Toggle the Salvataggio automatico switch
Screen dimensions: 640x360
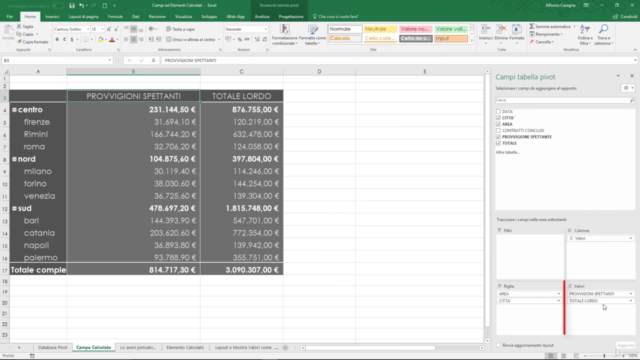[x=58, y=6]
